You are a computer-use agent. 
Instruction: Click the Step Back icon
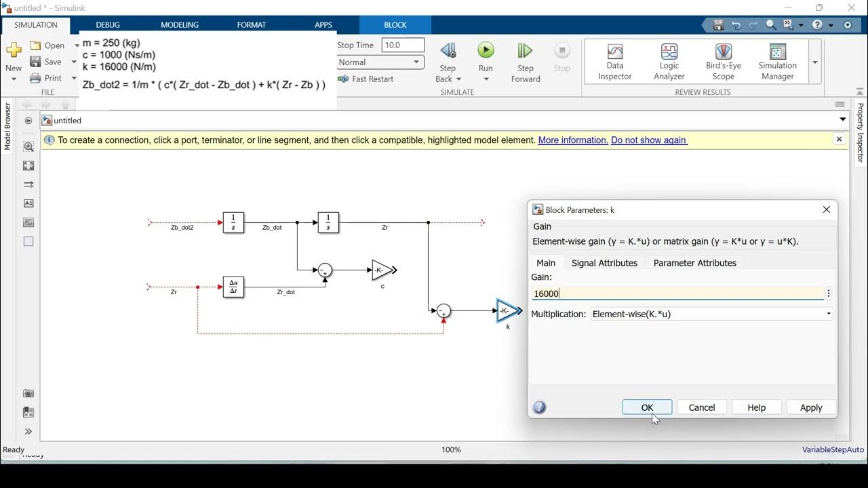tap(448, 51)
